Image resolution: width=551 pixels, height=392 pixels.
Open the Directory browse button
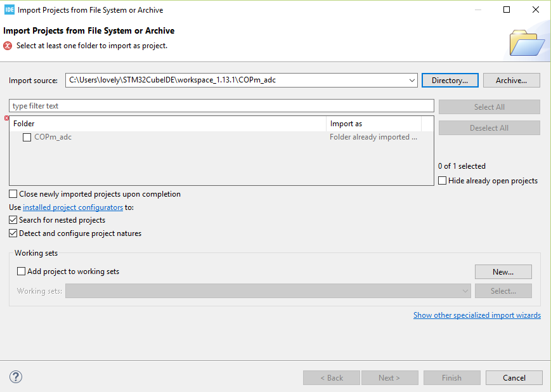[x=450, y=81]
